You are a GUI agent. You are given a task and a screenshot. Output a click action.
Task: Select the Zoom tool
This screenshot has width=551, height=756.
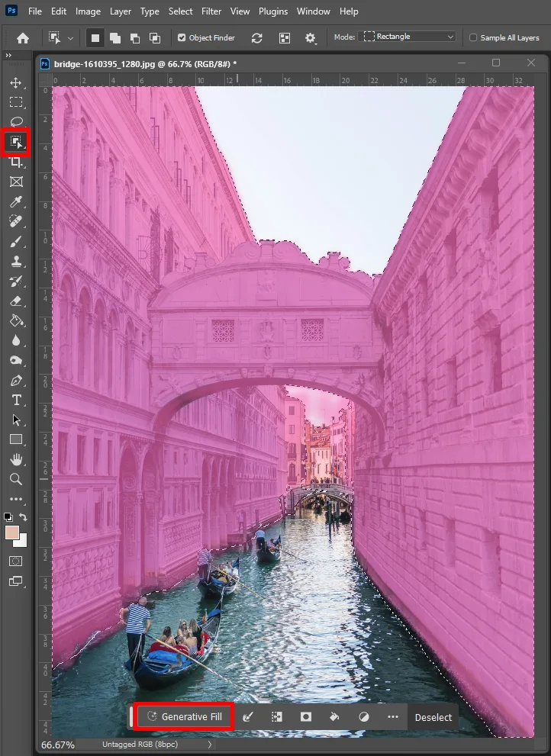(16, 479)
